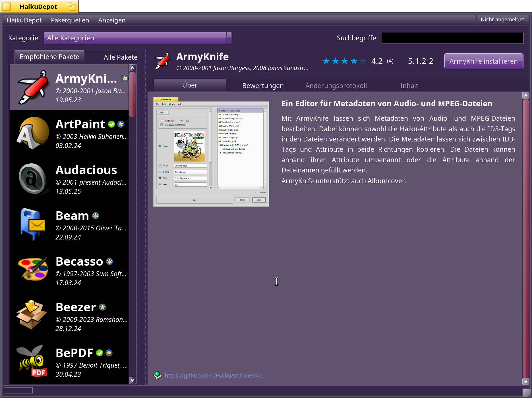Open the HaikuDepot menu
The image size is (532, 398).
coord(24,20)
